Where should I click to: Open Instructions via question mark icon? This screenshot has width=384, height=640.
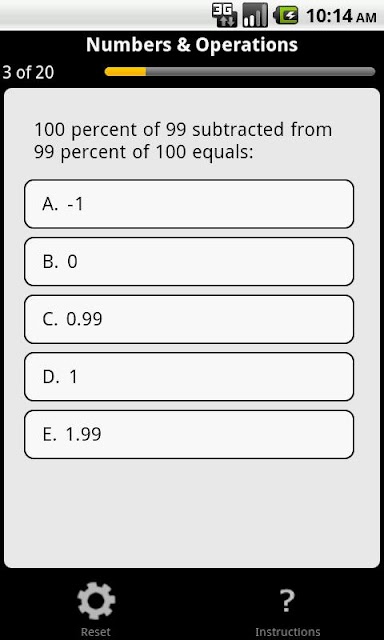(x=287, y=601)
